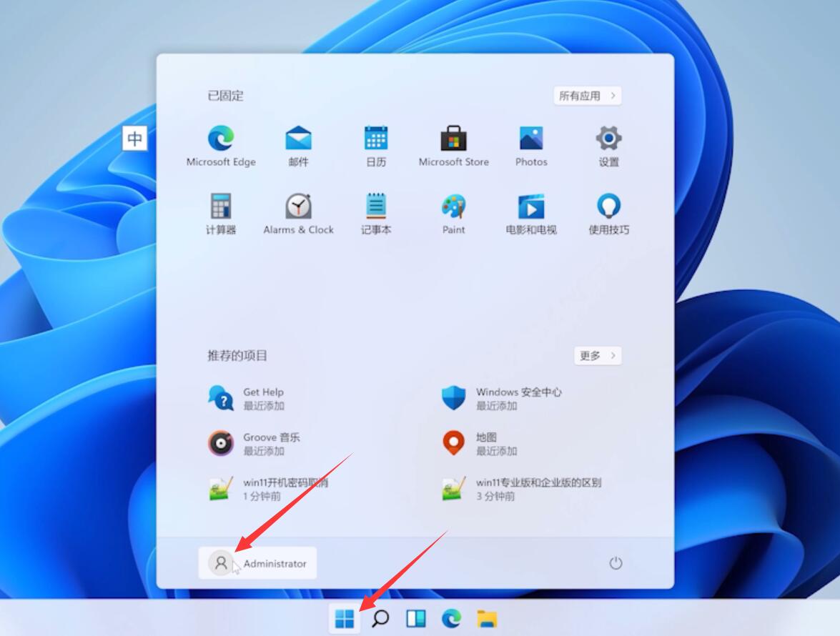Open win11开机密码取消 recent file
Viewport: 840px width, 636px height.
pyautogui.click(x=268, y=489)
